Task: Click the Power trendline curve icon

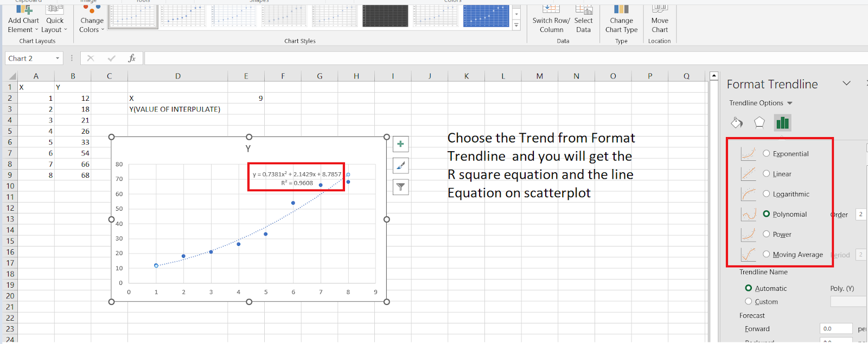Action: (x=748, y=234)
